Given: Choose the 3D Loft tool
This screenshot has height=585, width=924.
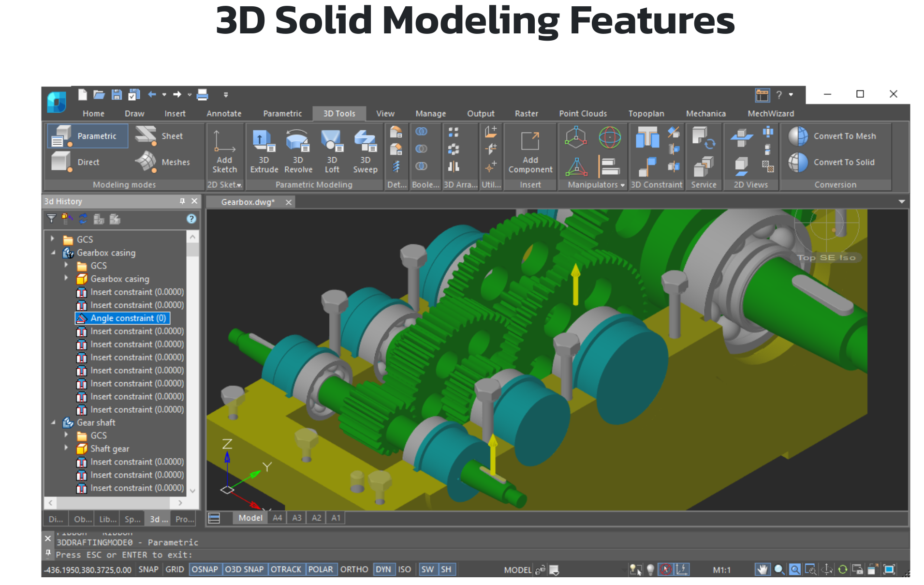Looking at the screenshot, I should tap(332, 151).
